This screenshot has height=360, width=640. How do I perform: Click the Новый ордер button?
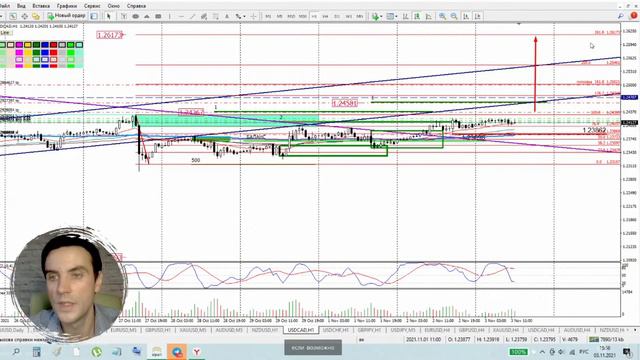pyautogui.click(x=67, y=16)
